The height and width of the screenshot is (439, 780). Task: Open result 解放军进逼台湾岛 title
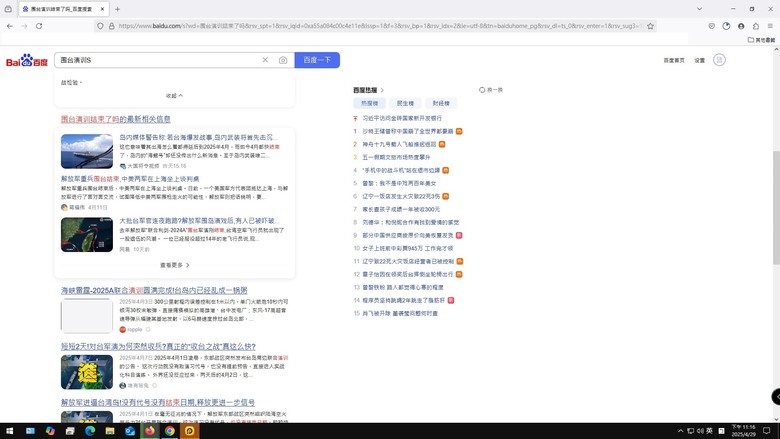point(158,402)
